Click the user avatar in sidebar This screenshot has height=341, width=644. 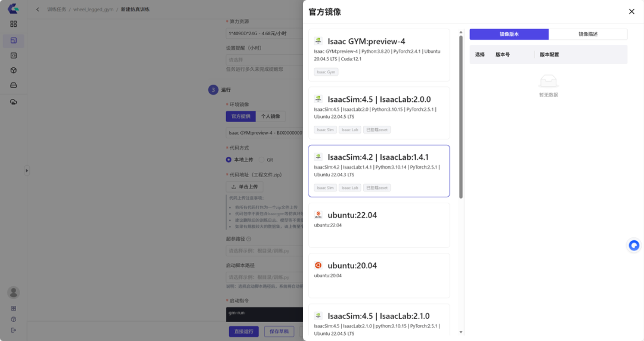click(x=14, y=293)
